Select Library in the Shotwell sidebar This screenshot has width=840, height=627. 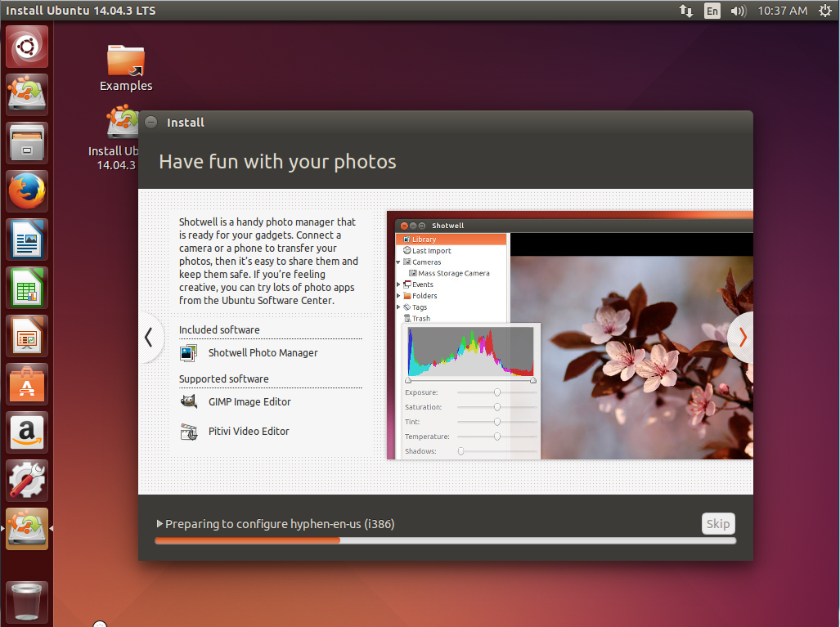[x=451, y=240]
